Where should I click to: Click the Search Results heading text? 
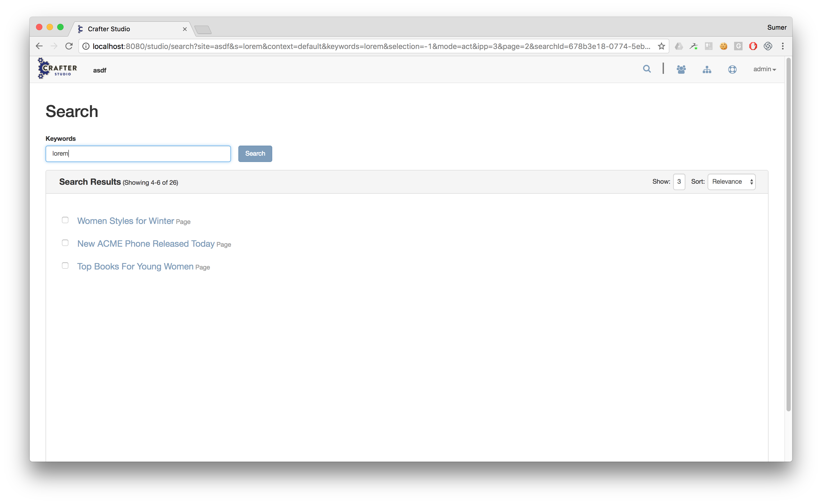click(x=90, y=182)
